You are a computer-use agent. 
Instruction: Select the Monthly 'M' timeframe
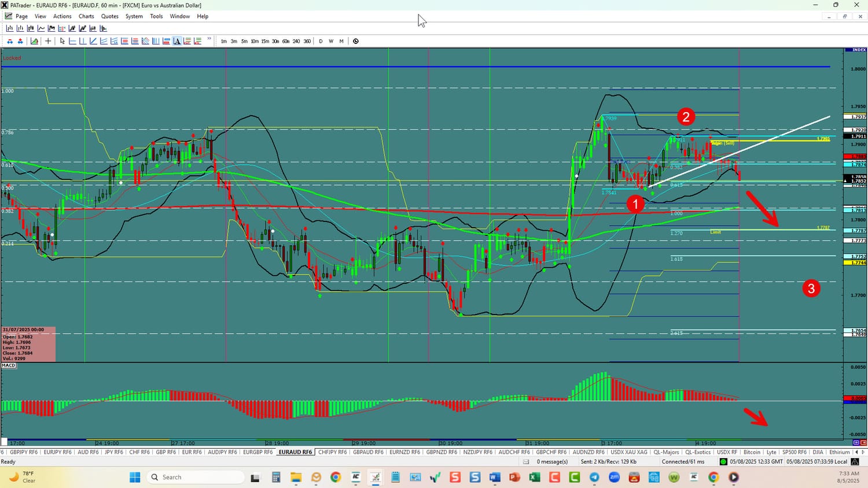pyautogui.click(x=341, y=41)
